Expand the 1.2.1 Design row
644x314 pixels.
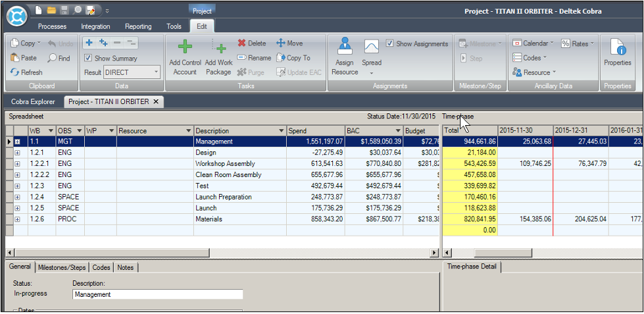[17, 153]
